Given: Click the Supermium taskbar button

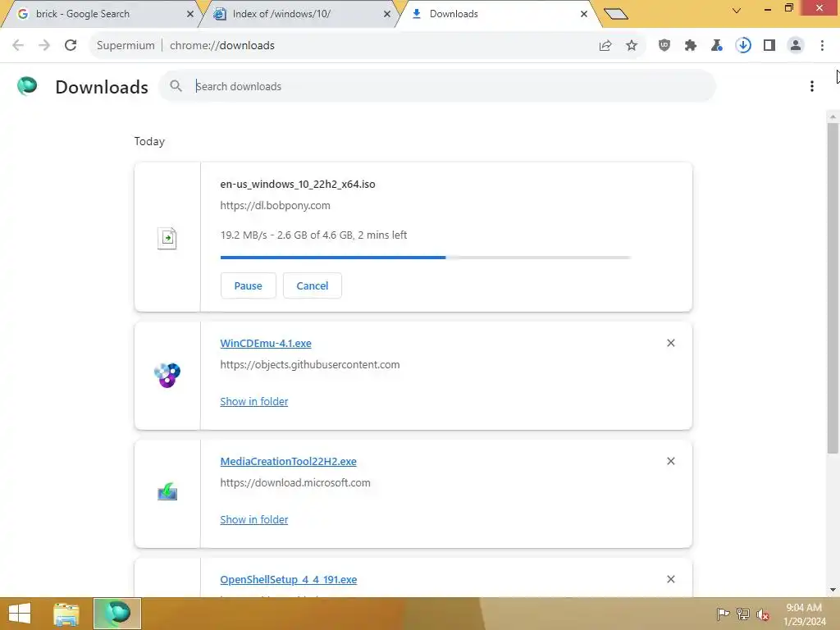Looking at the screenshot, I should click(117, 614).
